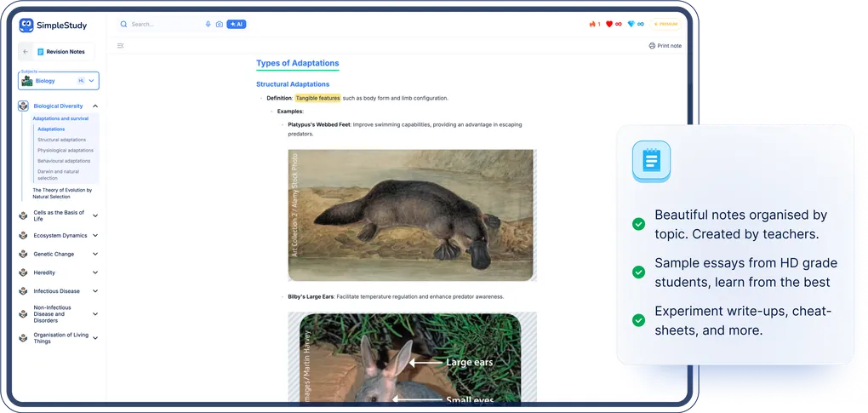Screen dimensions: 868x413
Task: Collapse the Biological Diversity section
Action: pyautogui.click(x=95, y=106)
